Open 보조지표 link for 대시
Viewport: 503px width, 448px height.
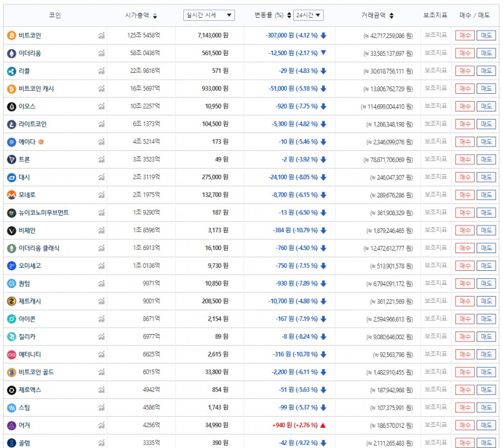tap(436, 177)
